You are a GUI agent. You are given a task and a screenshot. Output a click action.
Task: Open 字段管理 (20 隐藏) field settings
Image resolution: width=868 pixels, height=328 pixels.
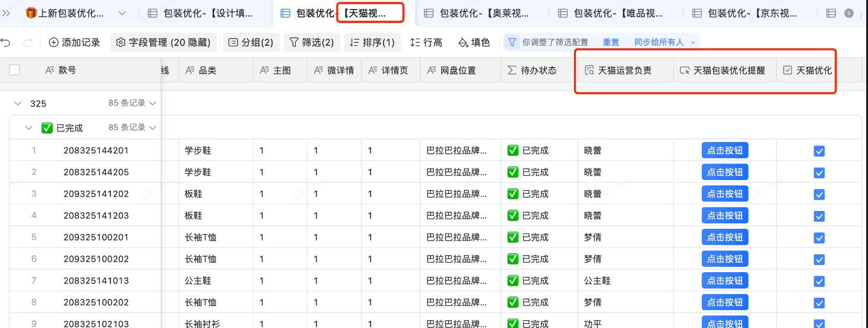(163, 43)
